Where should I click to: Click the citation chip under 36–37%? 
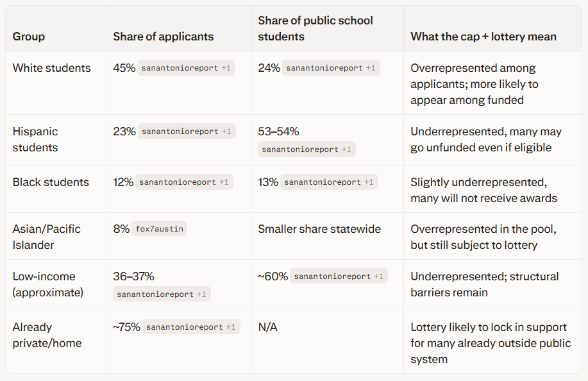click(x=162, y=294)
